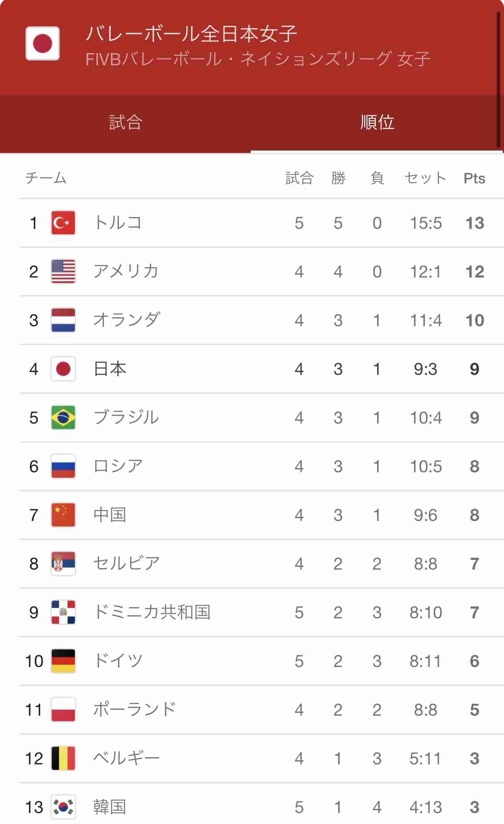Viewport: 504px width, 824px height.
Task: Open the 日本 team row
Action: [x=262, y=369]
